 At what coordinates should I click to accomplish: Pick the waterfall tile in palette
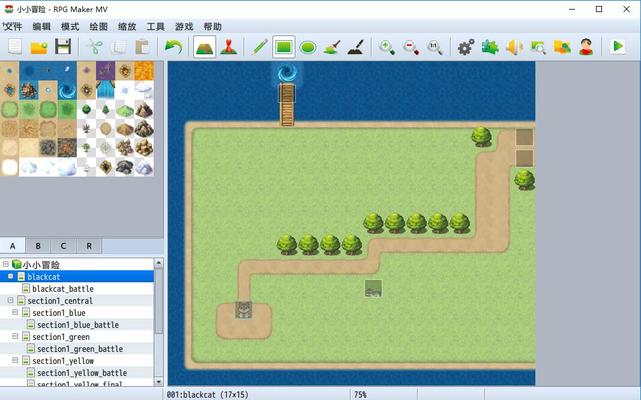coord(105,90)
